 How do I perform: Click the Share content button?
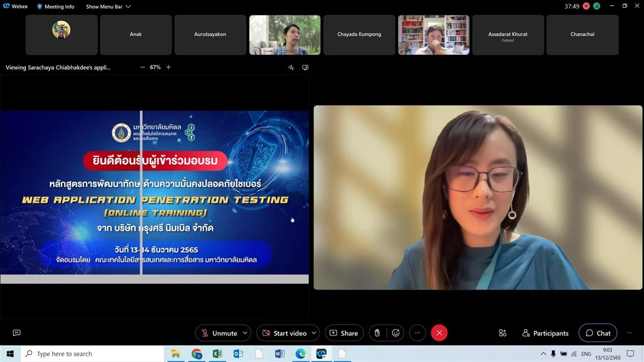(343, 333)
